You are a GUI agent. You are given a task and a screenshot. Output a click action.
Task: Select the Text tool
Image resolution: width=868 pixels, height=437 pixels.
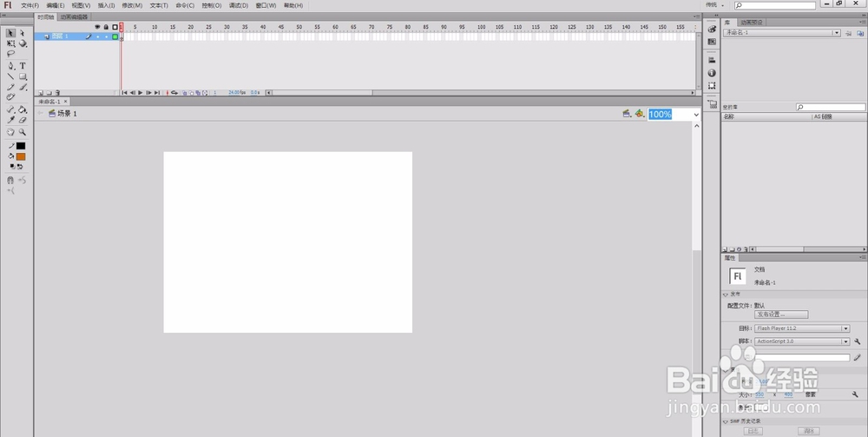23,66
